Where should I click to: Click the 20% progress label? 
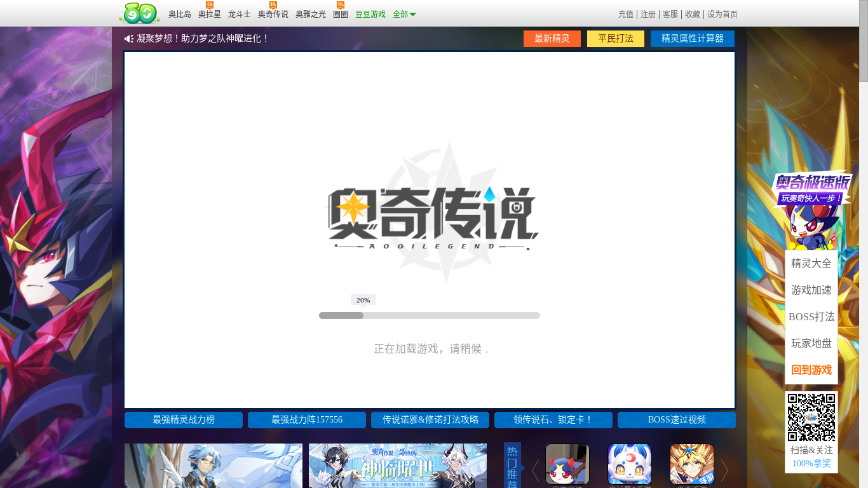[363, 300]
